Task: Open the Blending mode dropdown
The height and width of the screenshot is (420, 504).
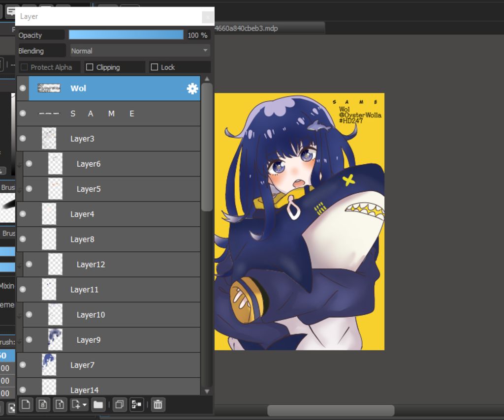Action: 140,51
